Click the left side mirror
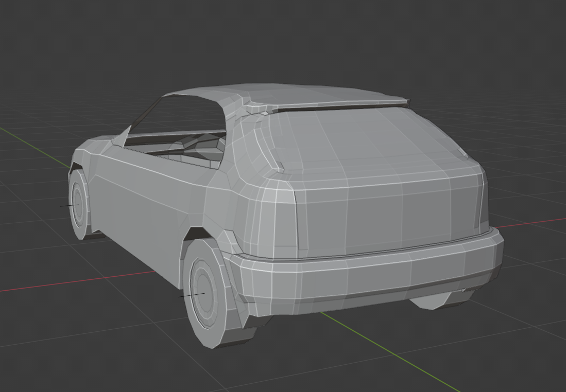The width and height of the screenshot is (566, 392). coord(119,138)
